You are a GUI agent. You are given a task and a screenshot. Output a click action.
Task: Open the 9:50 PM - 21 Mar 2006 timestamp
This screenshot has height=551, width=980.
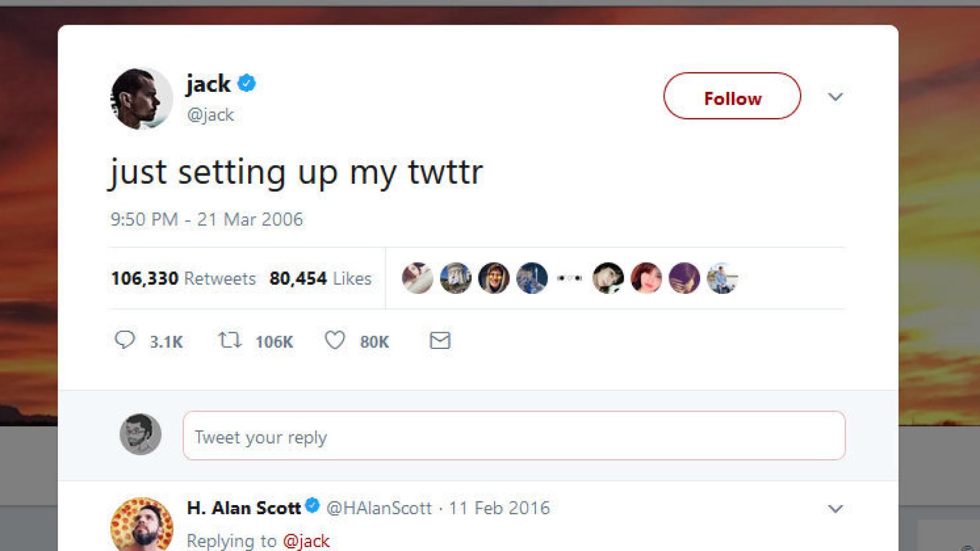206,219
